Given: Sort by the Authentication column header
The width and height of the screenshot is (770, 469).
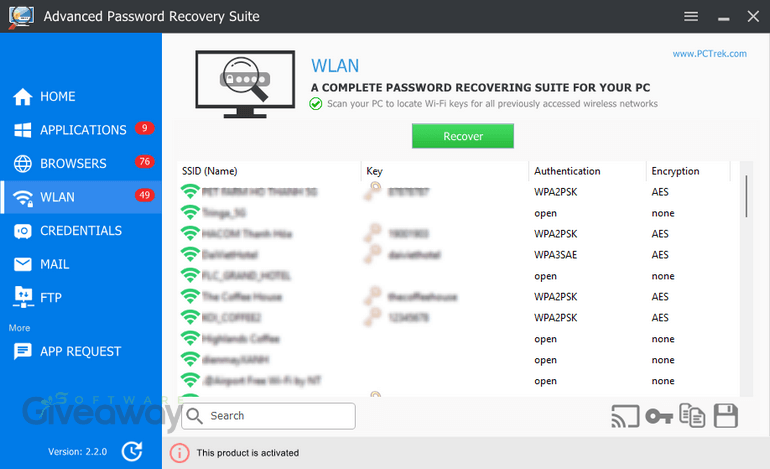Looking at the screenshot, I should click(588, 171).
